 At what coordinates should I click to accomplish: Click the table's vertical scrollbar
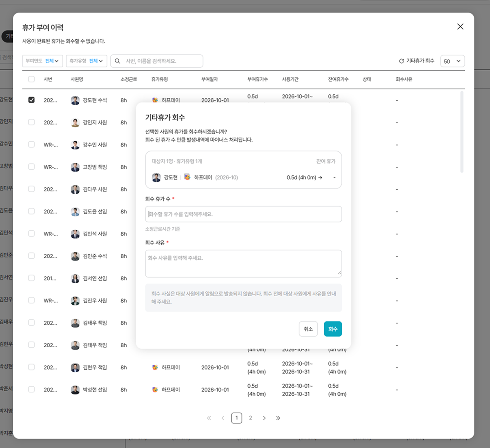[462, 132]
